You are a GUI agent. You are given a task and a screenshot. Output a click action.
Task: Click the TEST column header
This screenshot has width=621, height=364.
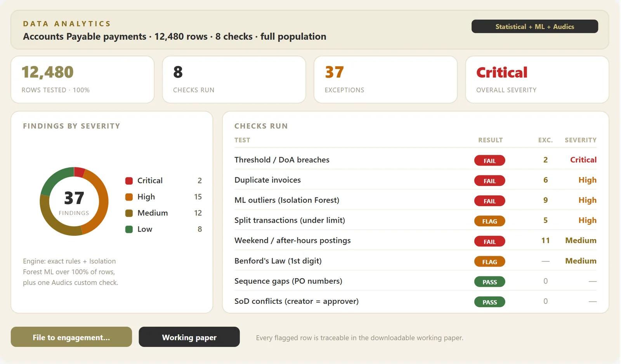(x=242, y=140)
